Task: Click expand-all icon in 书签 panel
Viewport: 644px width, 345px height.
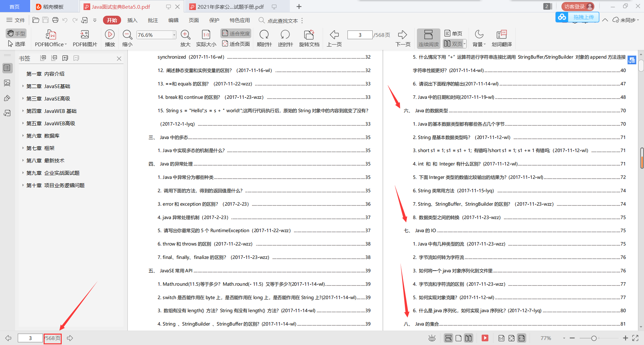Action: point(43,58)
